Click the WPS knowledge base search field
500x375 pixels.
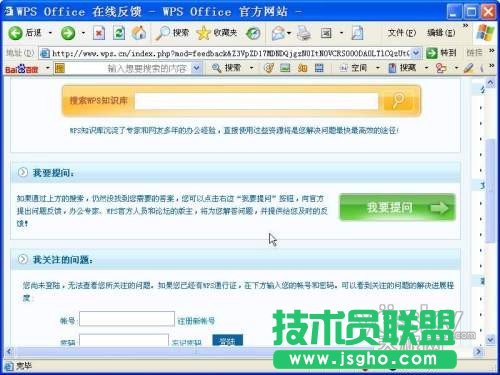[x=256, y=101]
